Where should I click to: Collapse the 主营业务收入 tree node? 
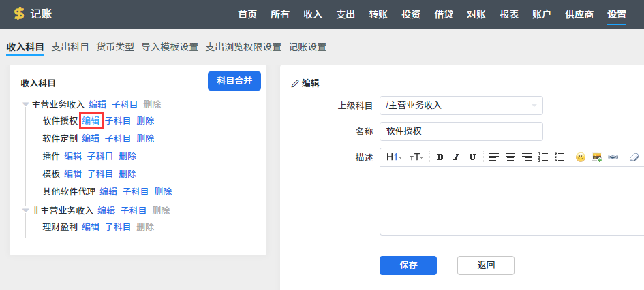pos(26,105)
